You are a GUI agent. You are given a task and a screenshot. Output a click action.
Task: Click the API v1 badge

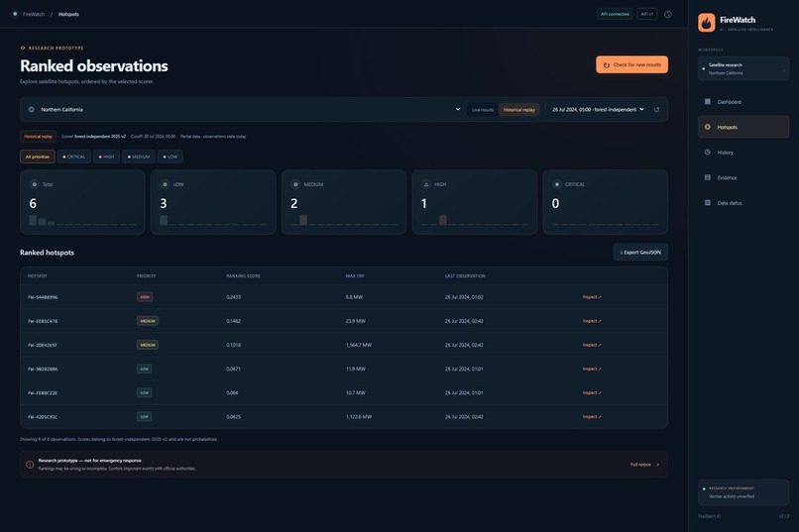pyautogui.click(x=646, y=14)
